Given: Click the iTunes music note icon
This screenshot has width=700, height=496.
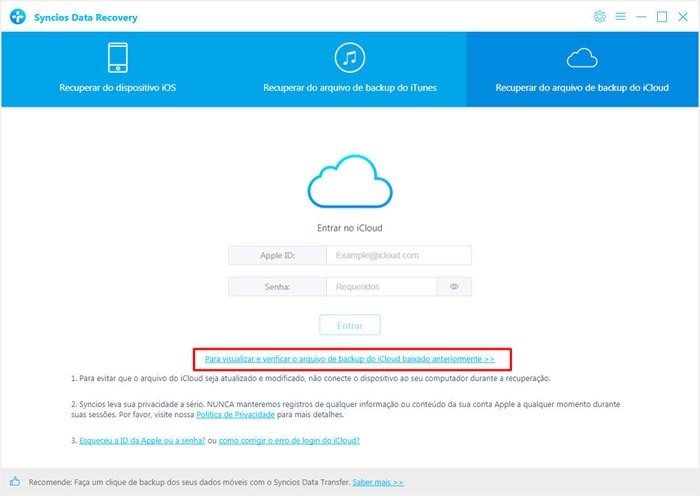Looking at the screenshot, I should 350,57.
